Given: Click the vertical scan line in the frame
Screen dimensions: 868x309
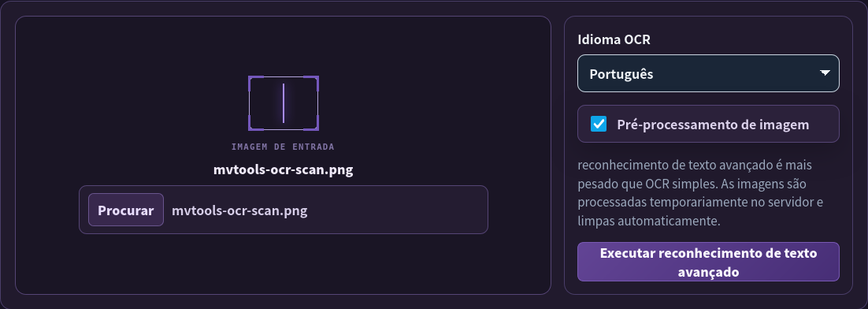Looking at the screenshot, I should pyautogui.click(x=284, y=103).
